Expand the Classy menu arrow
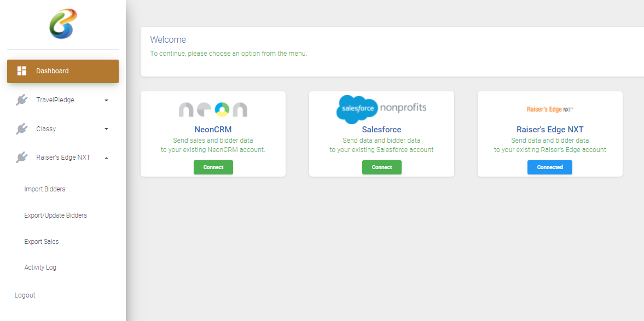The width and height of the screenshot is (644, 321). tap(106, 129)
